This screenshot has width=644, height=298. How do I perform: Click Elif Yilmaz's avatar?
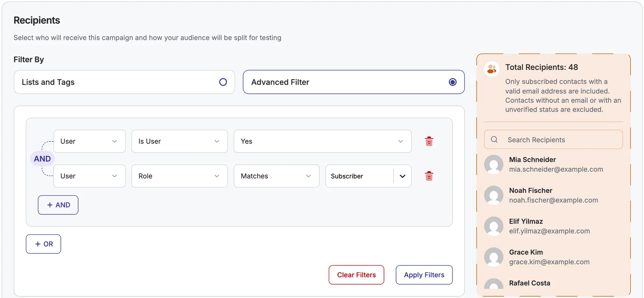point(493,226)
